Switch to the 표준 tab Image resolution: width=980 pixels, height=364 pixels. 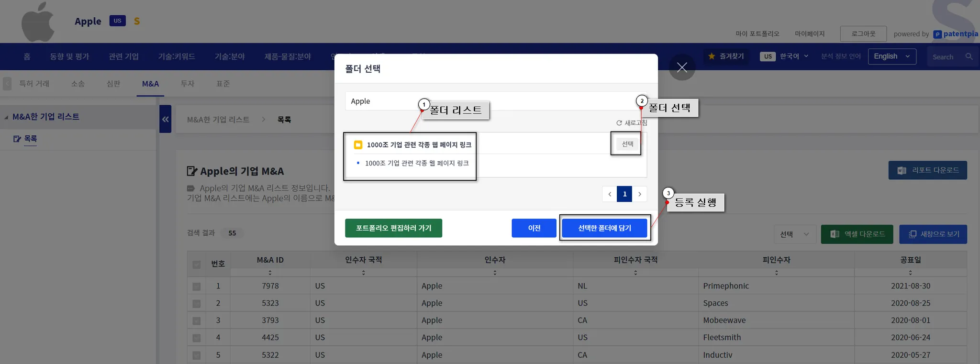[223, 84]
